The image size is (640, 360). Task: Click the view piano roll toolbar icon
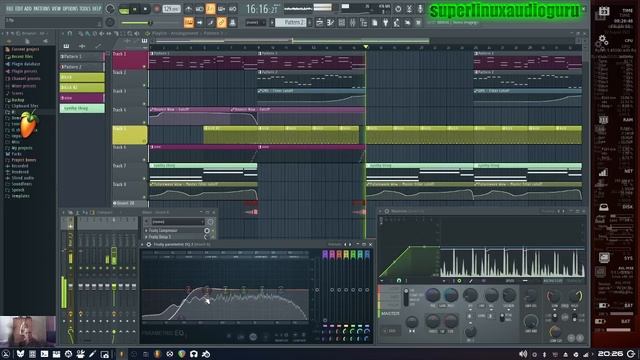point(330,23)
